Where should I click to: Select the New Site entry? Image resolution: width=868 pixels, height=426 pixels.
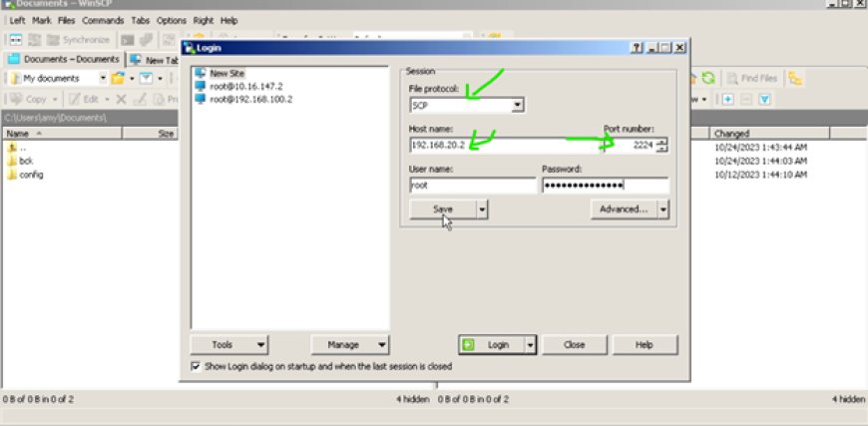coord(226,73)
